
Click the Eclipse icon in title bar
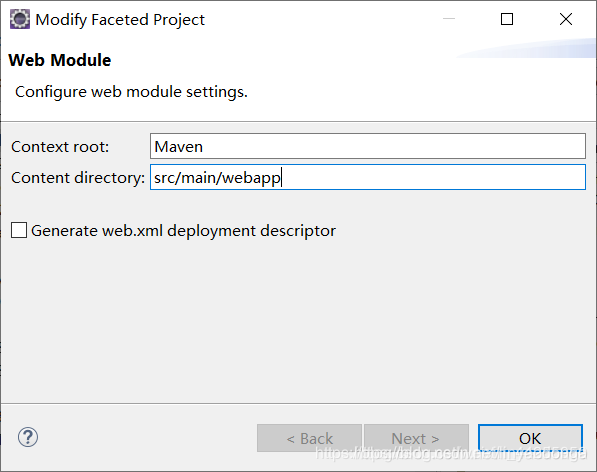19,19
